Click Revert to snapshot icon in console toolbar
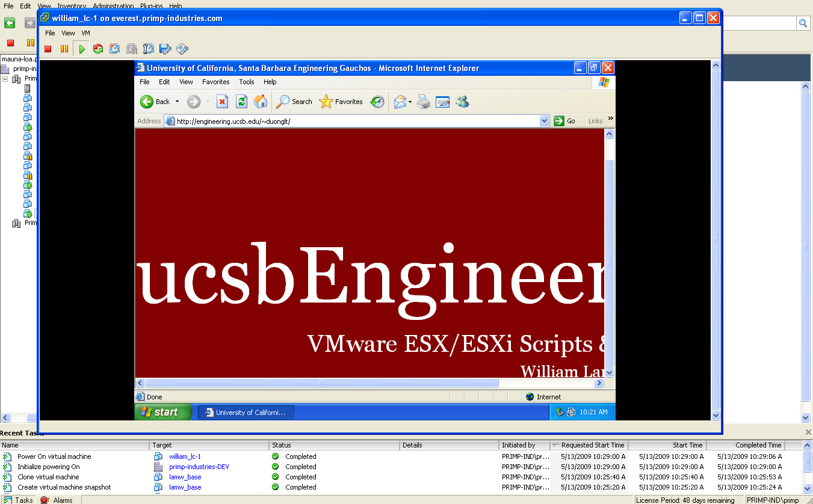 pyautogui.click(x=131, y=49)
